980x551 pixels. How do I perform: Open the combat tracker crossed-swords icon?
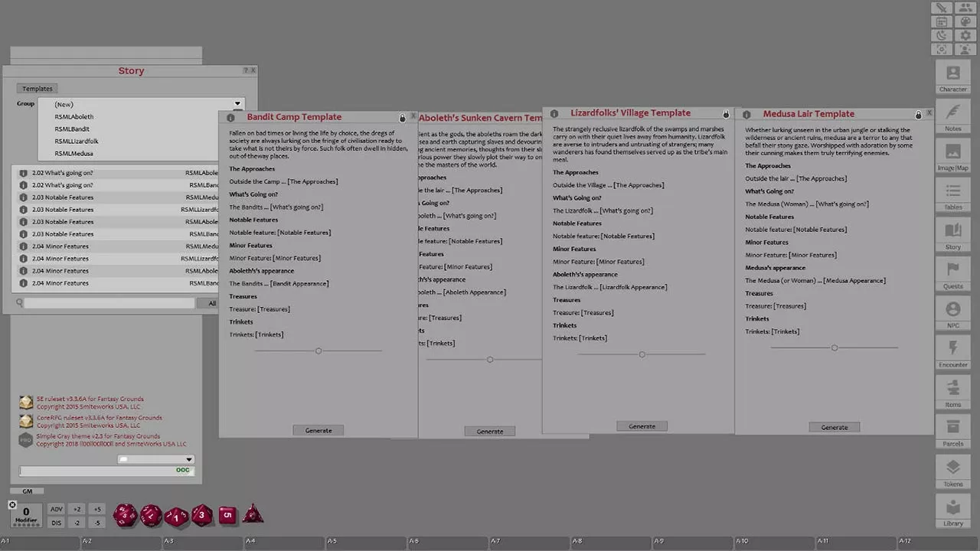tap(942, 8)
